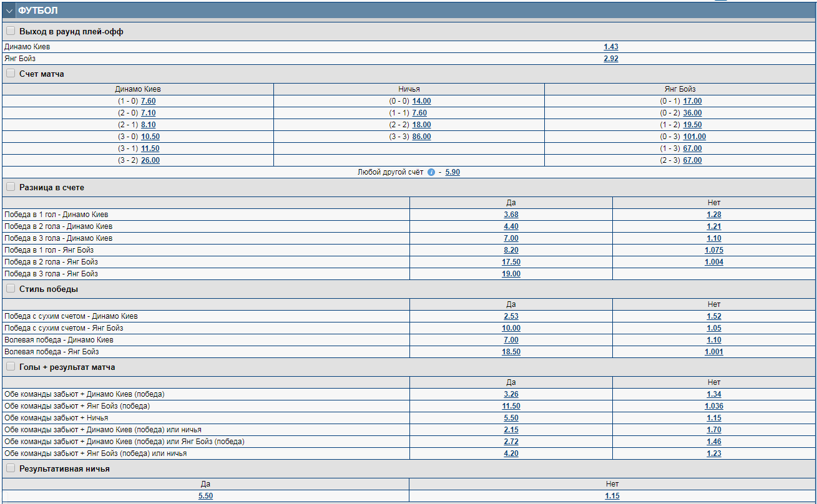Image resolution: width=817 pixels, height=504 pixels.
Task: Choose Да odds 18.50 for Янг Бойз comeback win
Action: (x=511, y=352)
